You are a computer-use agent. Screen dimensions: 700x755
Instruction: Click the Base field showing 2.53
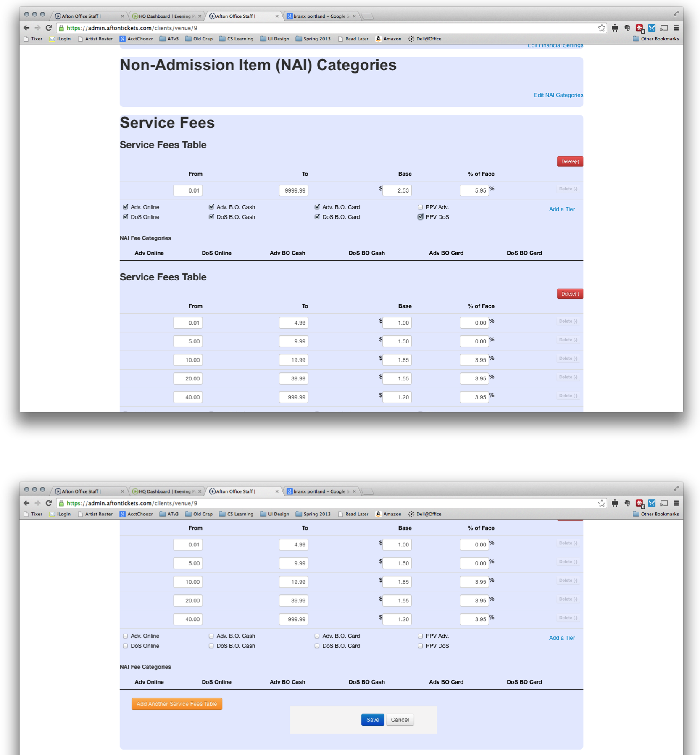click(x=397, y=190)
